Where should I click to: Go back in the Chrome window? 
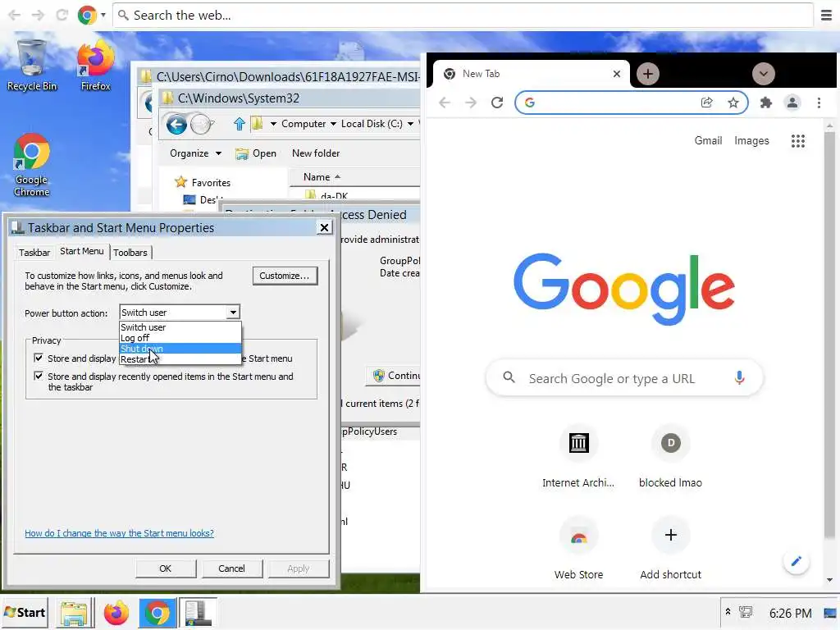[445, 103]
